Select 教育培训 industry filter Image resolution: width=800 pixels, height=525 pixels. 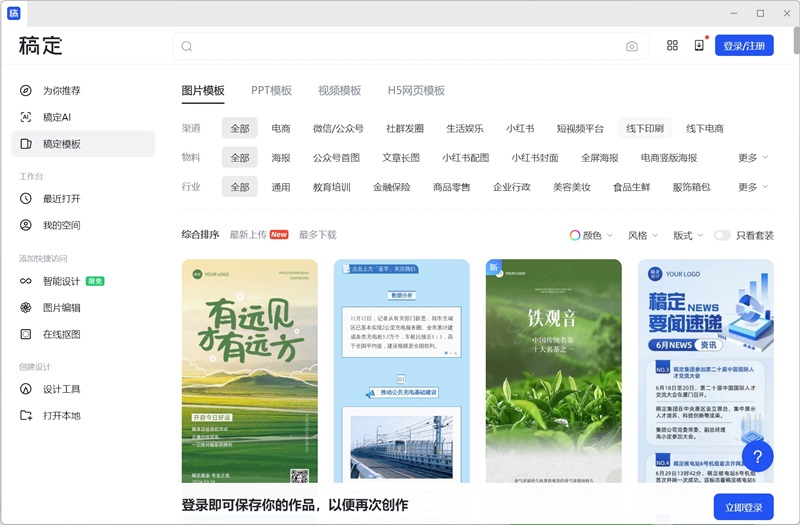pyautogui.click(x=332, y=187)
